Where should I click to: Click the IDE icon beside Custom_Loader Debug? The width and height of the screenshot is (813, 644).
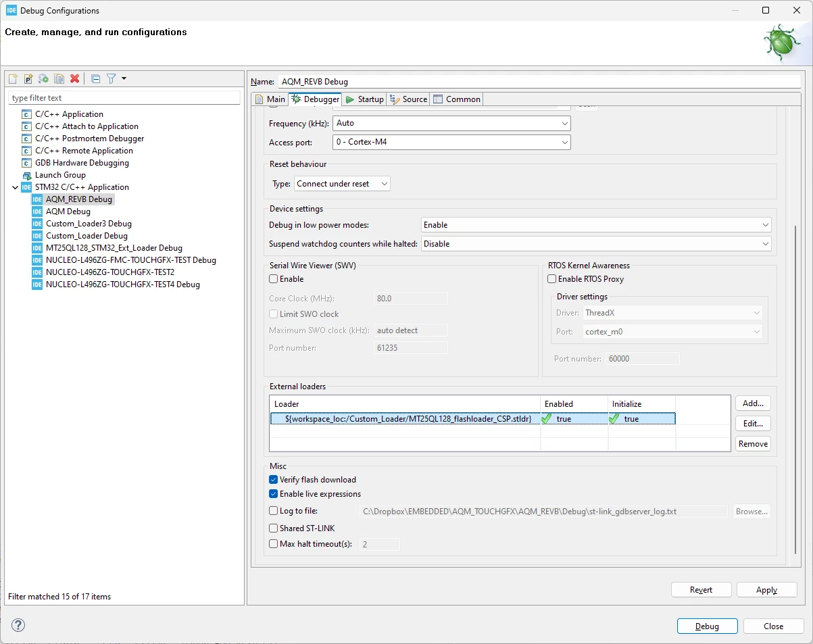coord(37,236)
